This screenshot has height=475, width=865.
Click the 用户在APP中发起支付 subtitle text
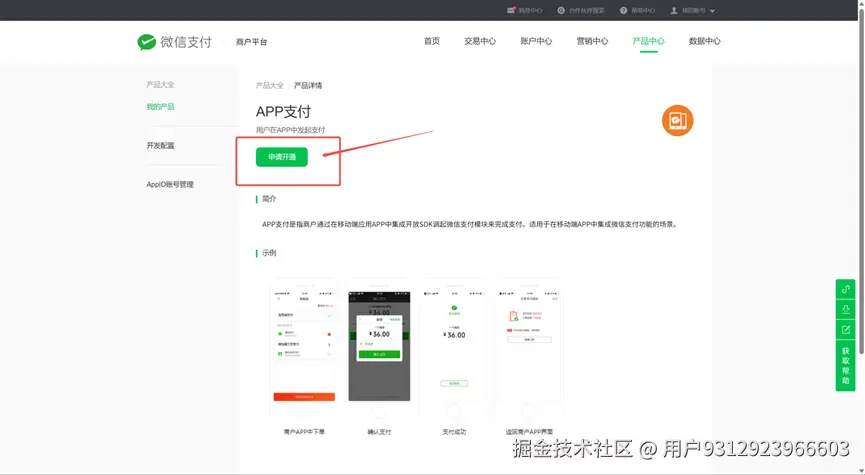point(290,130)
